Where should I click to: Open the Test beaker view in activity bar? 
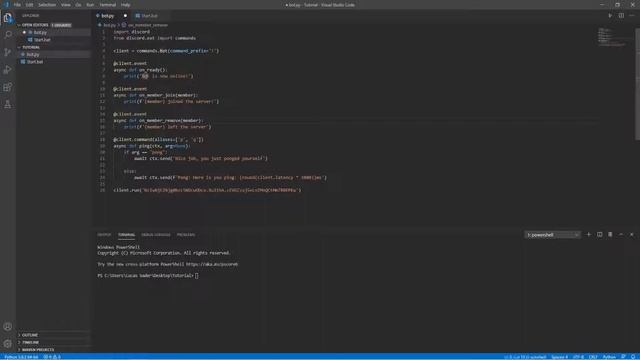click(x=8, y=105)
